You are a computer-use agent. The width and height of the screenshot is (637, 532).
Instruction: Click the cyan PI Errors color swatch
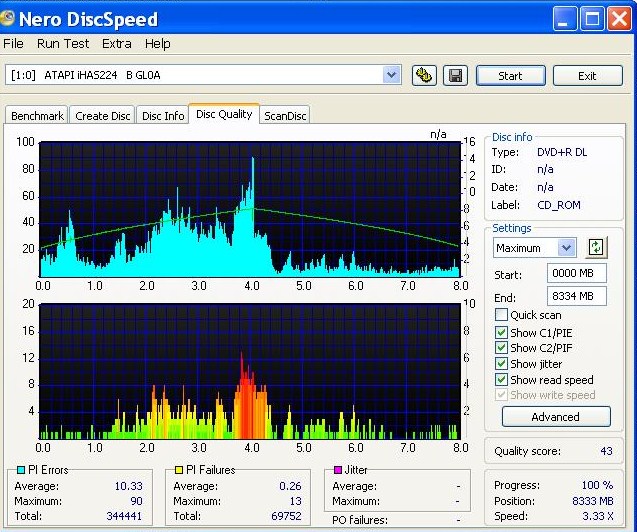tap(20, 470)
